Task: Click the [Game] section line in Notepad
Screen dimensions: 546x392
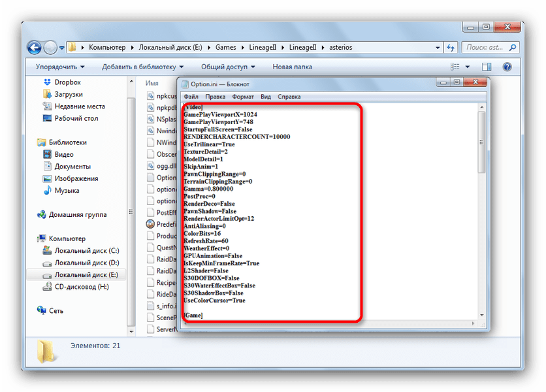Action: 193,316
